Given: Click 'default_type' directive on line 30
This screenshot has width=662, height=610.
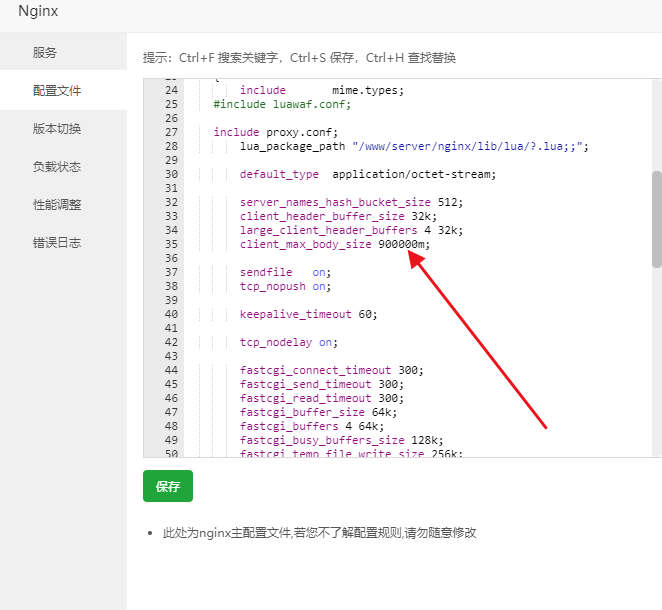Looking at the screenshot, I should [x=279, y=174].
